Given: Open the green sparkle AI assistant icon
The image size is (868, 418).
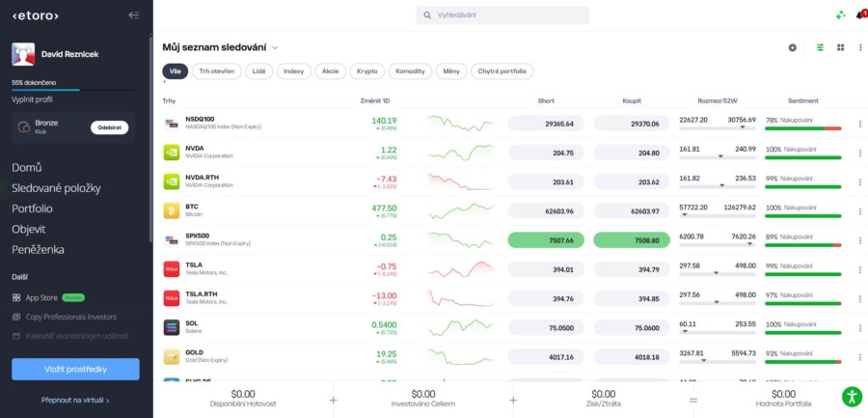Looking at the screenshot, I should pyautogui.click(x=840, y=15).
